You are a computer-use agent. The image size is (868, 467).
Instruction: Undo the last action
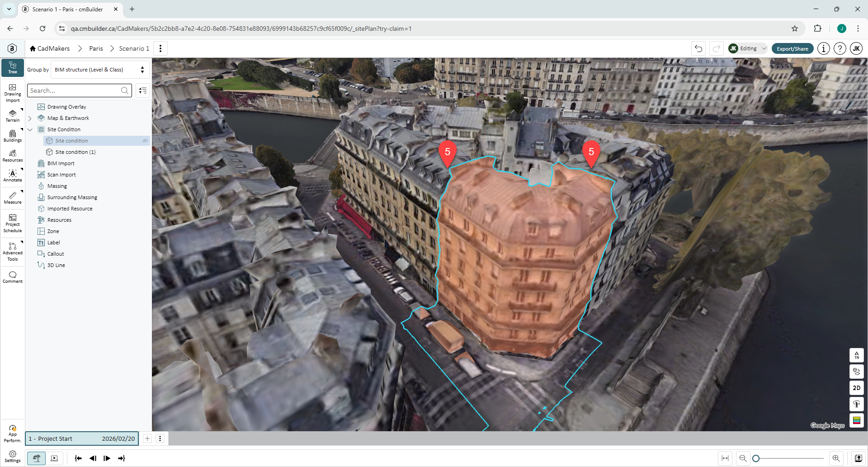pos(698,48)
